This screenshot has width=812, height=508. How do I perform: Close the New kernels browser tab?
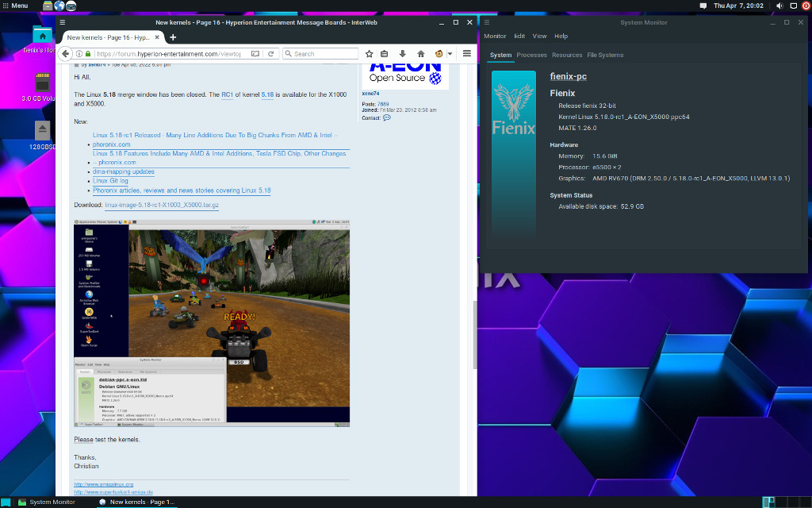157,37
